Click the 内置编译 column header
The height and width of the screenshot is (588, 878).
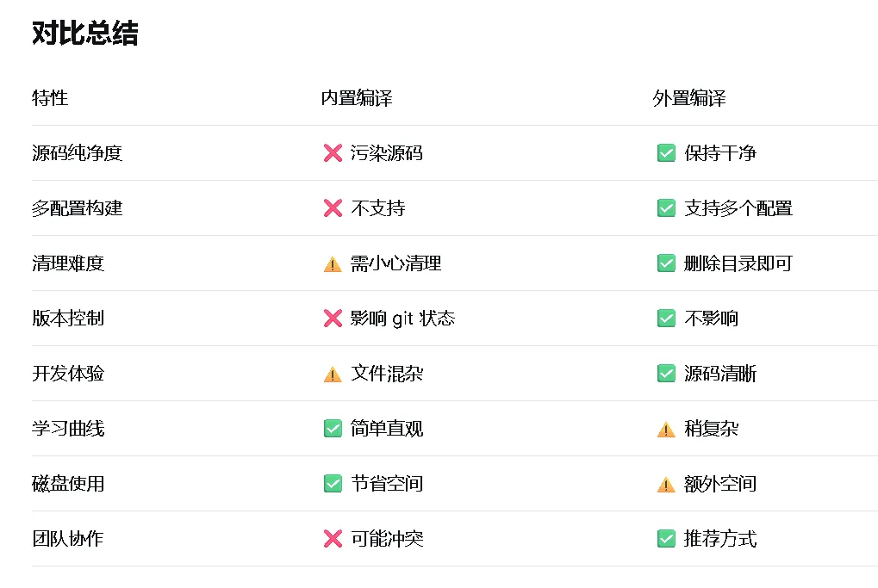tap(357, 98)
